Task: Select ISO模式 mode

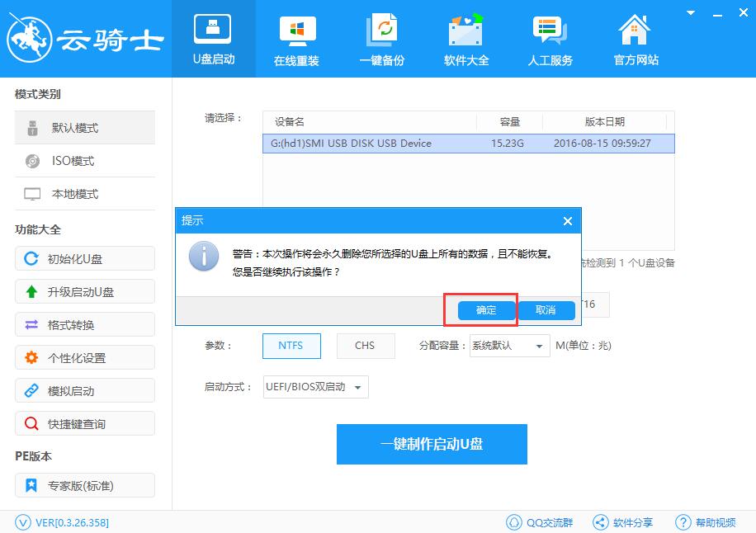Action: 85,161
